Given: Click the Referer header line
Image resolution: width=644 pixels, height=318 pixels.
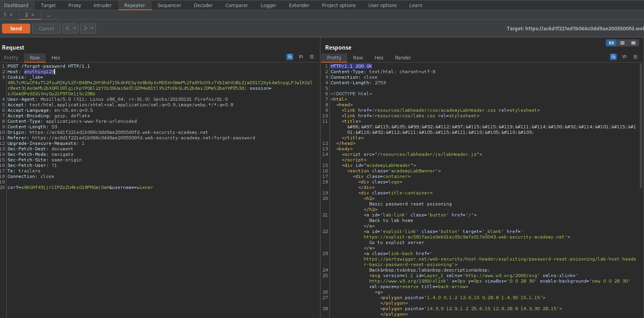Looking at the screenshot, I should point(131,138).
